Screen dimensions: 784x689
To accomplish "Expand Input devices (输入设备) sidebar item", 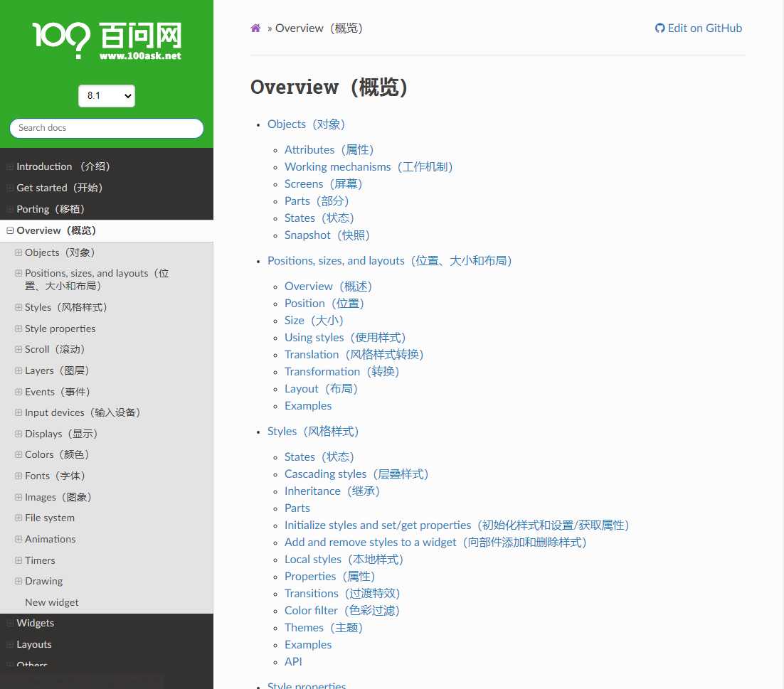I will point(18,412).
